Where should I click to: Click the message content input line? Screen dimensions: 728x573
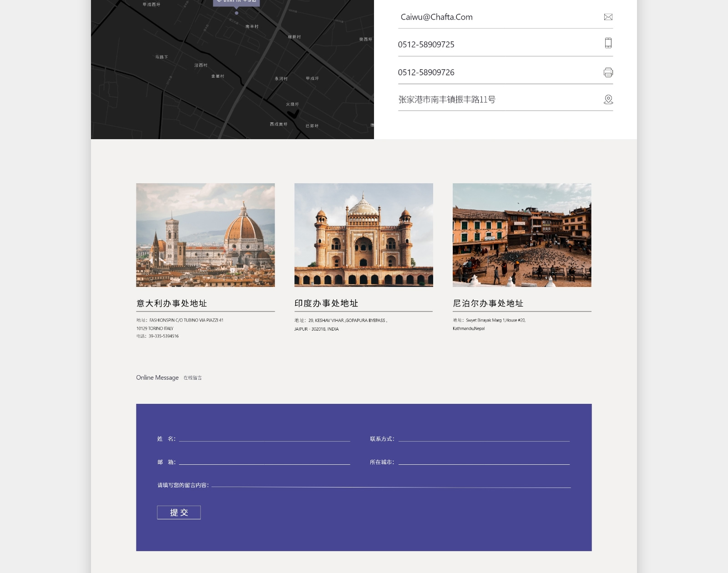coord(390,484)
